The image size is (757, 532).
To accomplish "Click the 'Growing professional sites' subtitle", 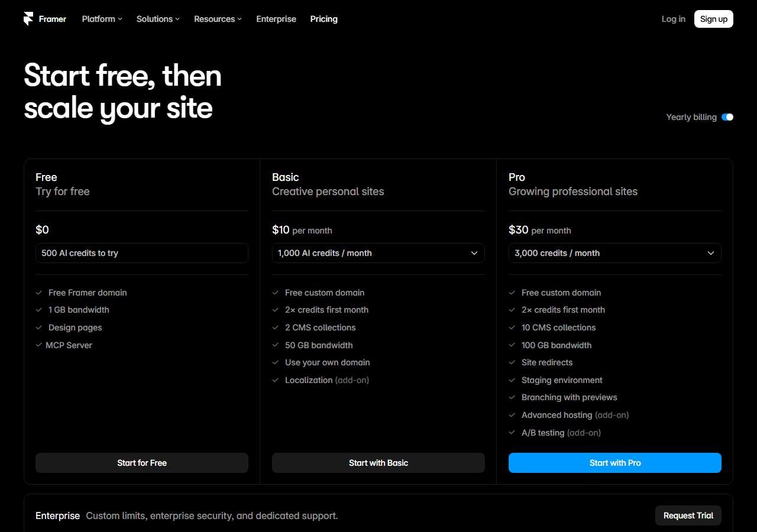I will click(x=573, y=192).
